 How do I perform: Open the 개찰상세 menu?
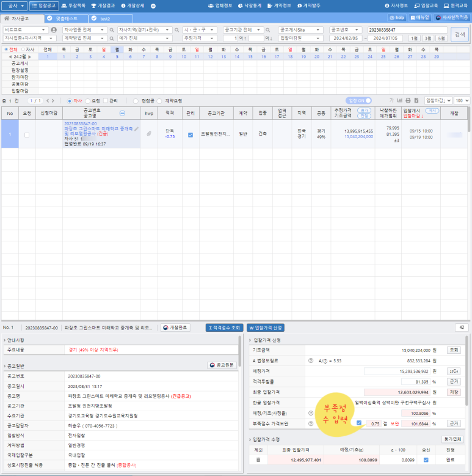click(133, 5)
